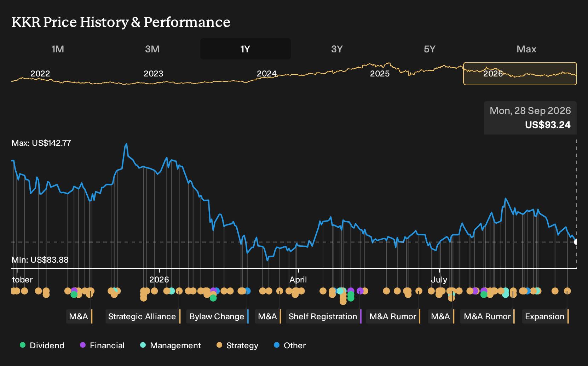Jump to 2022 on overview chart
Screen dimensions: 588x366
[40, 74]
